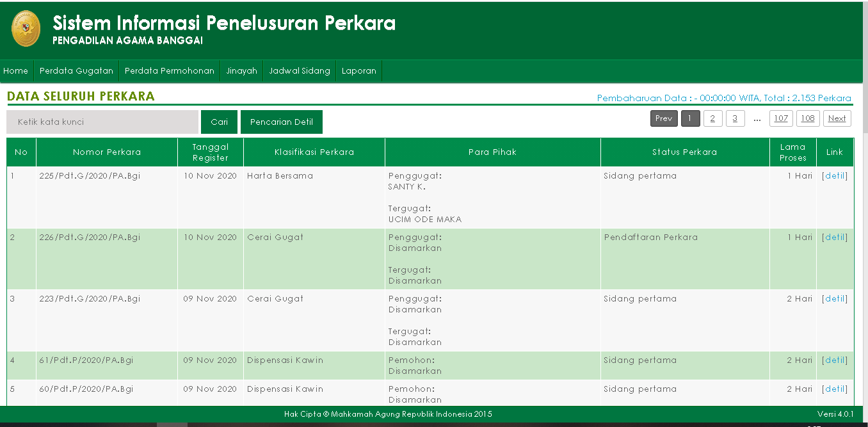Image resolution: width=868 pixels, height=427 pixels.
Task: Select case number 60/Pdt.P/2020/PA.Bgi
Action: coord(86,389)
